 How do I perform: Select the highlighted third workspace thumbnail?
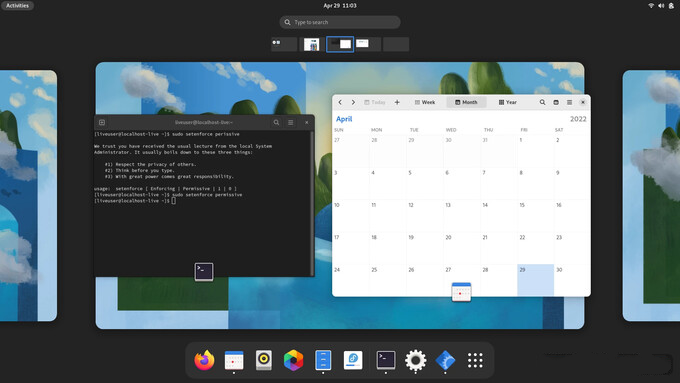[340, 44]
